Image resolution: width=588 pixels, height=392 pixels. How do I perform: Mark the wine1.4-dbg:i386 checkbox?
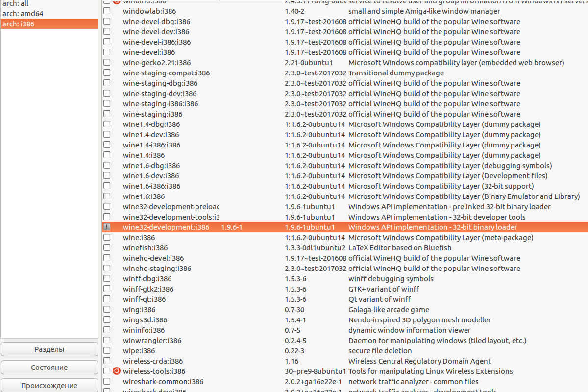[107, 124]
